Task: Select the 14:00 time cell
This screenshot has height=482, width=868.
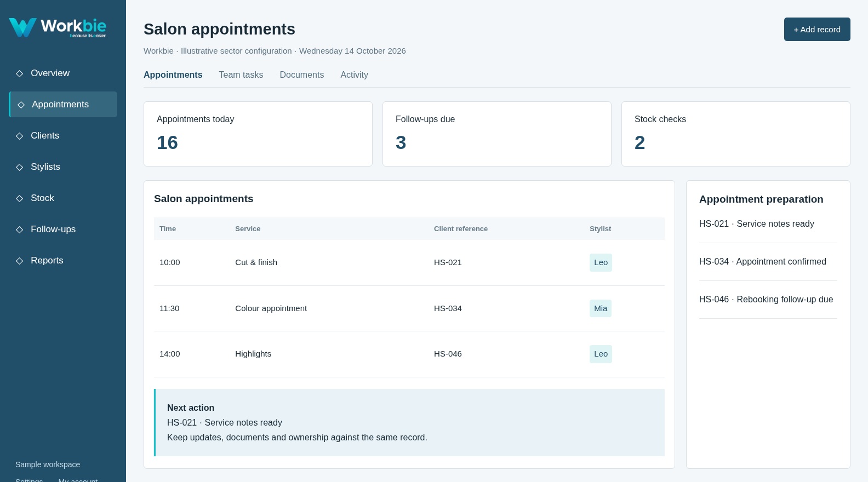Action: [x=170, y=354]
